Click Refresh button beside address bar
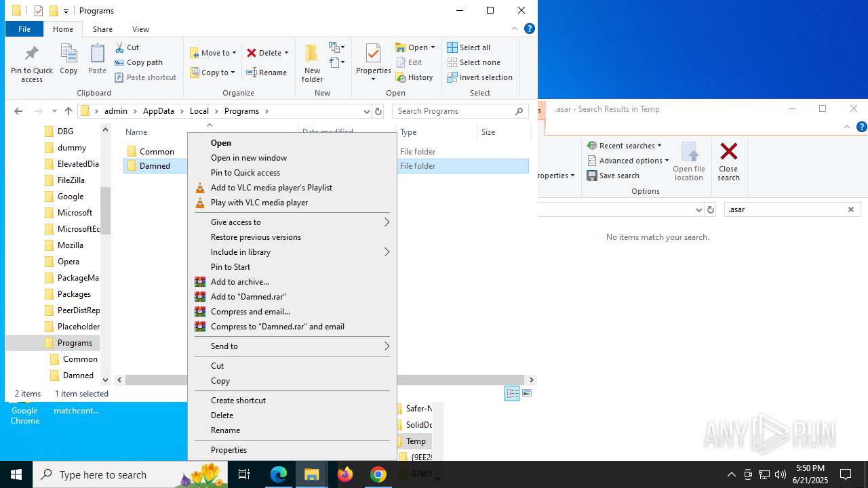Screen dimensions: 868x488 click(378, 111)
